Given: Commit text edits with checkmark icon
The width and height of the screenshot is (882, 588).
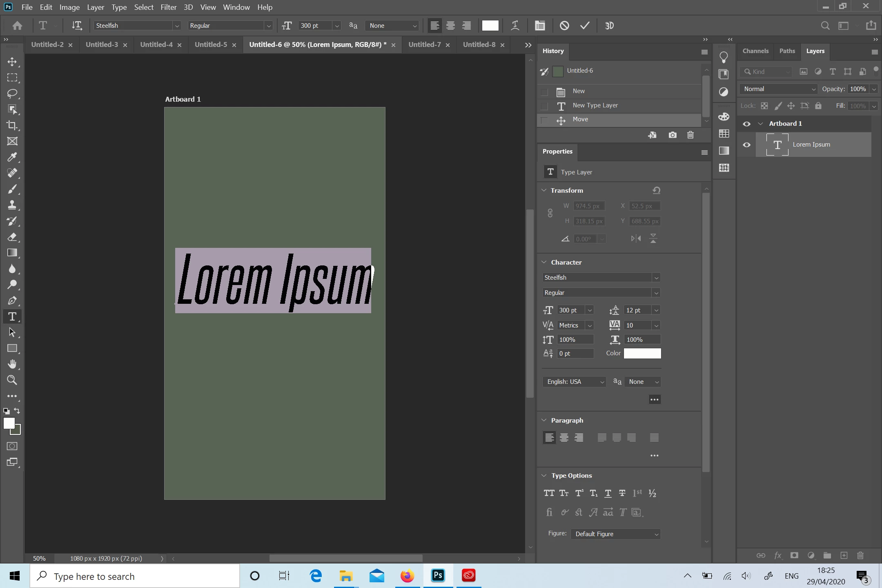Looking at the screenshot, I should click(585, 26).
